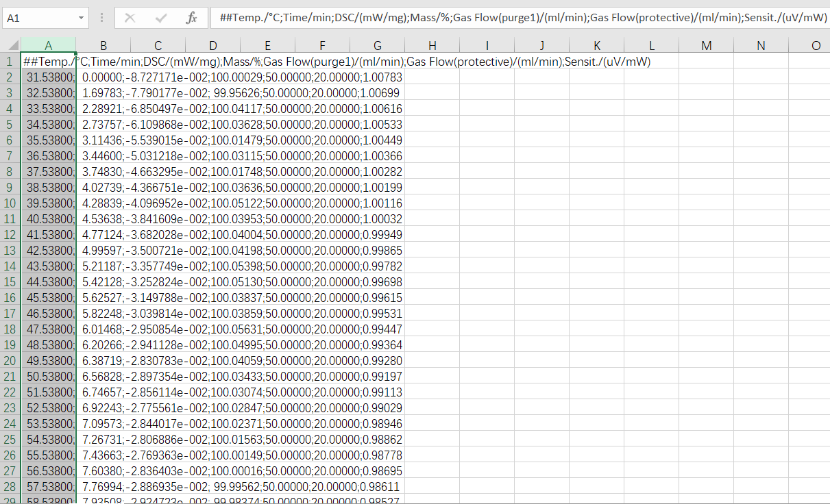Select row 10 header
This screenshot has height=504, width=830.
pyautogui.click(x=10, y=203)
